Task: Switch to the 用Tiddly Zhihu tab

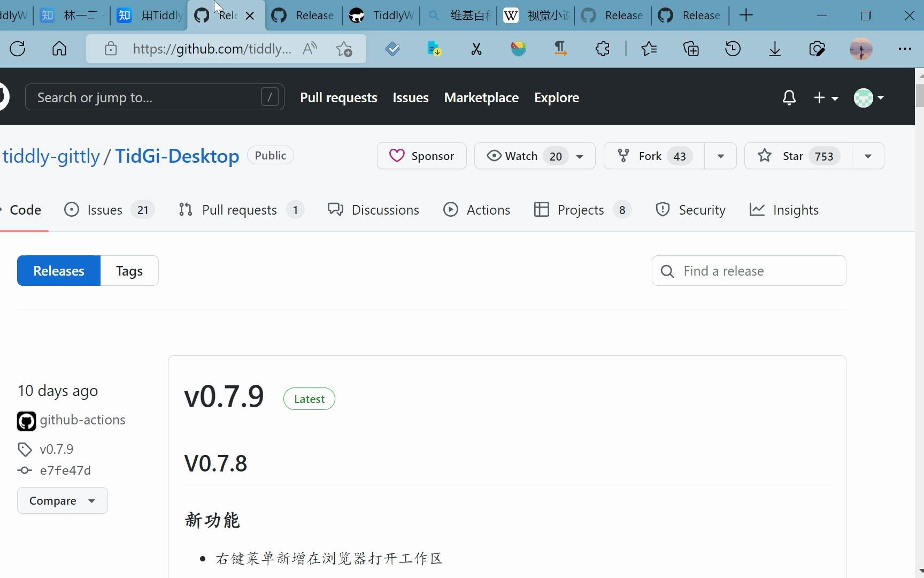Action: click(x=150, y=16)
